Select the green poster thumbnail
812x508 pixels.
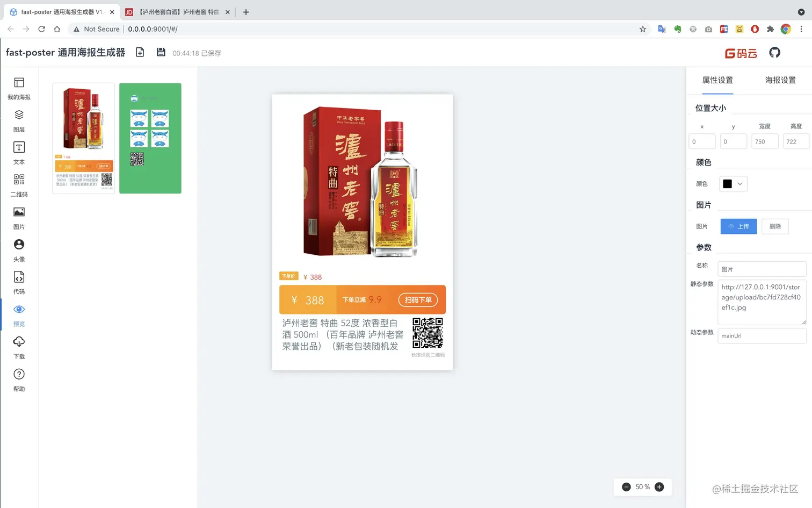tap(150, 138)
